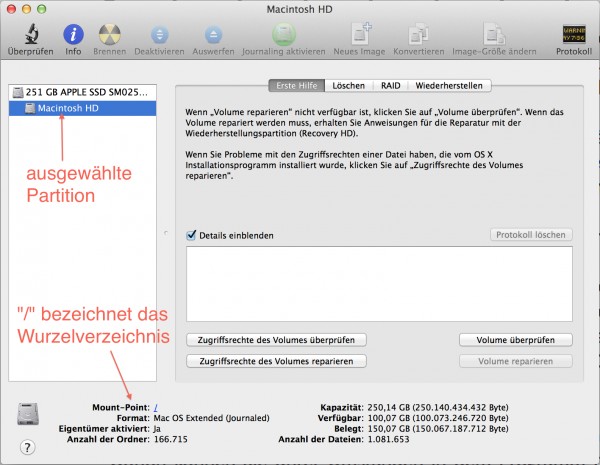The height and width of the screenshot is (465, 600).
Task: Click the disk icon next to Mount-Point
Action: point(28,414)
